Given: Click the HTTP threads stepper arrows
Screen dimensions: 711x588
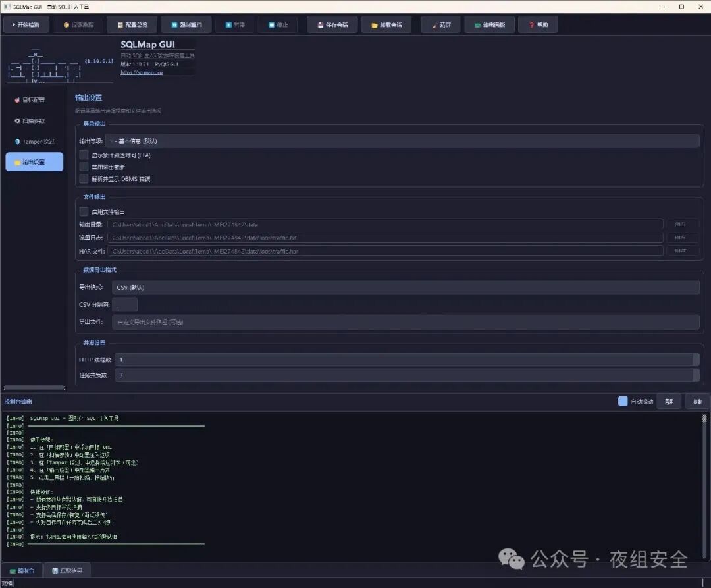Looking at the screenshot, I should (x=696, y=360).
